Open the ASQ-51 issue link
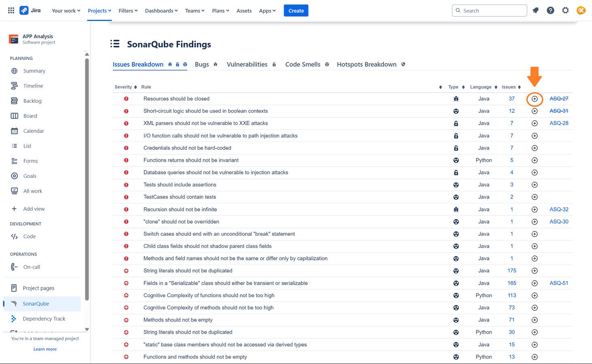The height and width of the screenshot is (364, 592). pyautogui.click(x=559, y=283)
